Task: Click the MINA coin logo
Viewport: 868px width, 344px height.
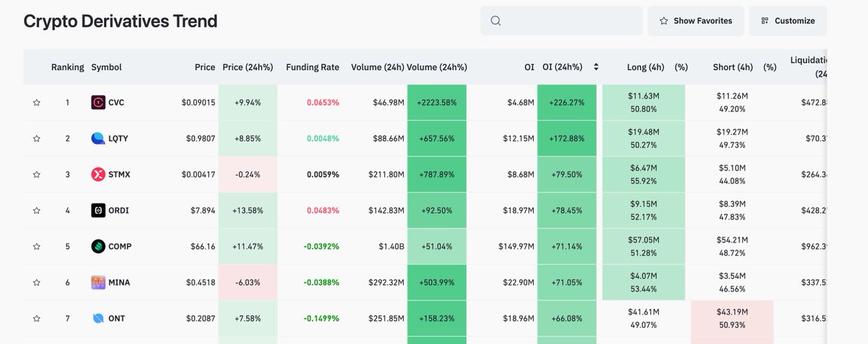Action: tap(98, 283)
